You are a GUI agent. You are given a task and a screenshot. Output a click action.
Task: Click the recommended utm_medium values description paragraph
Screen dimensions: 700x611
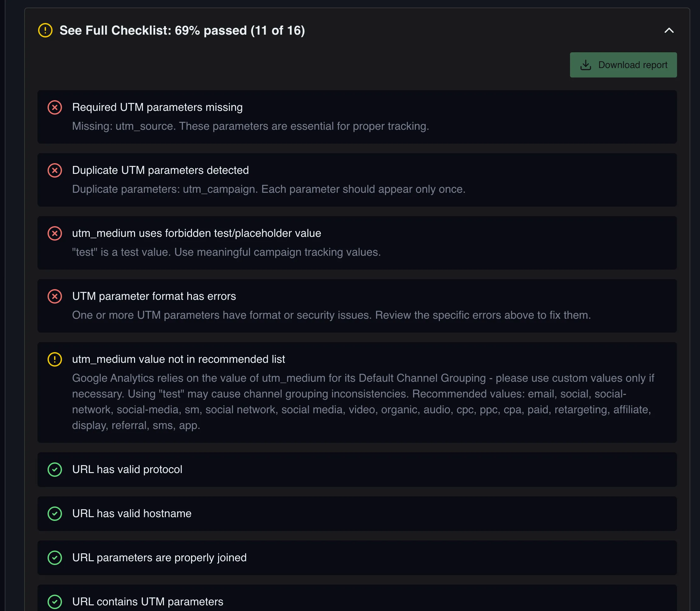click(x=363, y=402)
